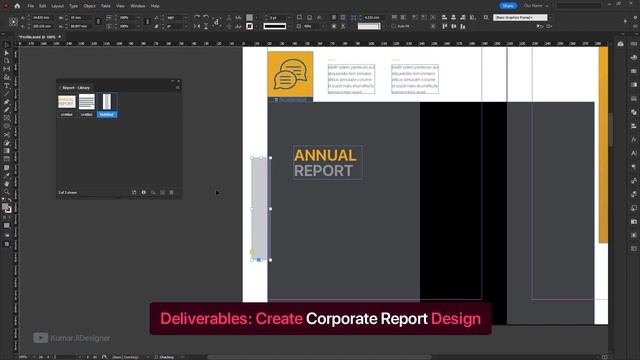Select the Pencil tool
The height and width of the screenshot is (360, 640).
pos(7,110)
